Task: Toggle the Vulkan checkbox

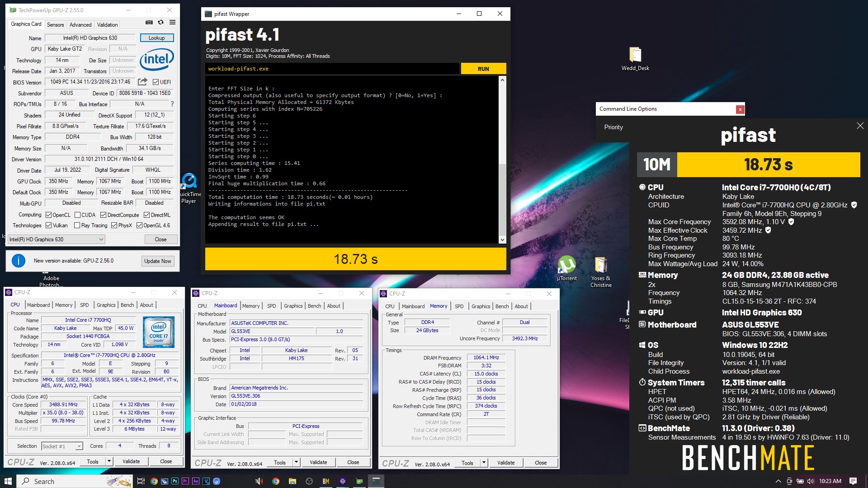Action: point(48,225)
